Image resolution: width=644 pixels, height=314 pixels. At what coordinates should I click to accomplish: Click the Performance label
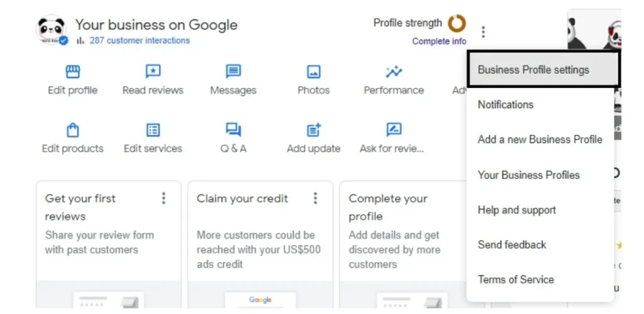(x=394, y=90)
